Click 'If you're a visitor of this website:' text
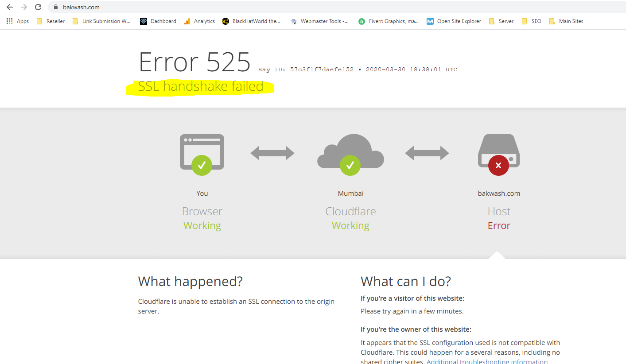The height and width of the screenshot is (364, 626). pyautogui.click(x=412, y=298)
